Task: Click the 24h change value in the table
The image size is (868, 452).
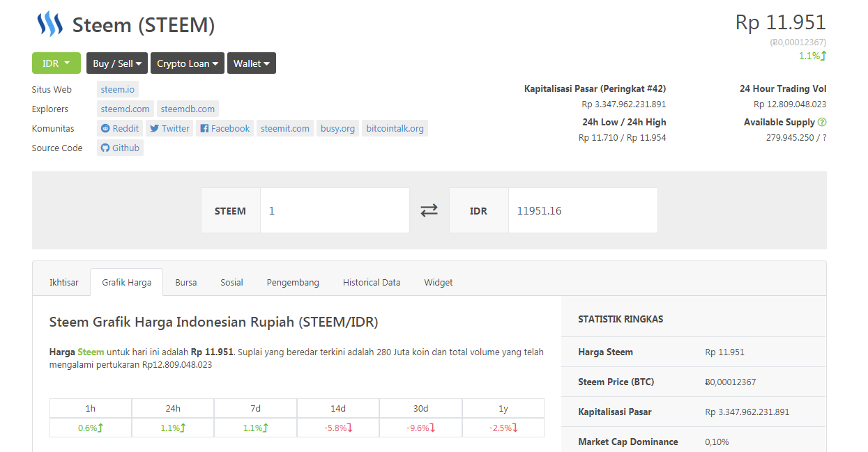Action: coord(173,428)
